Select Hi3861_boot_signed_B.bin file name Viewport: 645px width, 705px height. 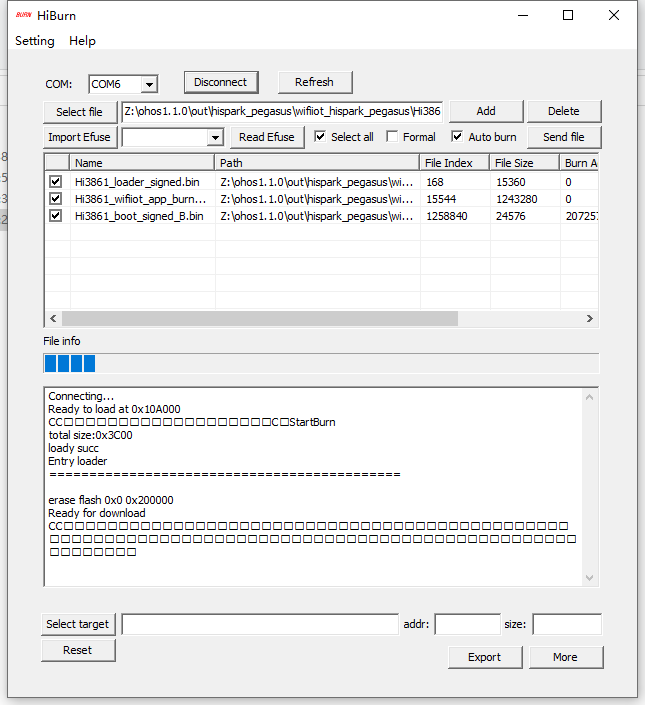pyautogui.click(x=139, y=216)
